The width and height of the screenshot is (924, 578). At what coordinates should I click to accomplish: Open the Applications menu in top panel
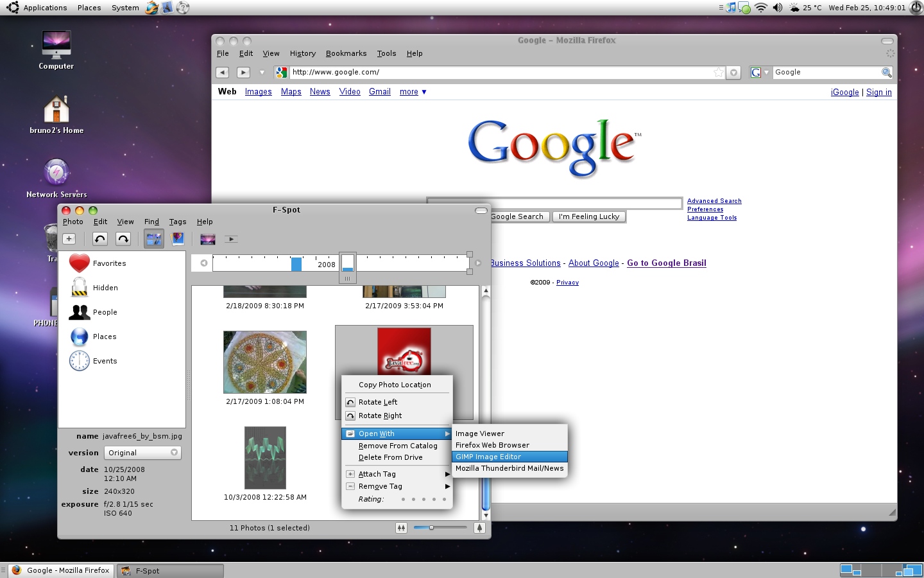(45, 8)
